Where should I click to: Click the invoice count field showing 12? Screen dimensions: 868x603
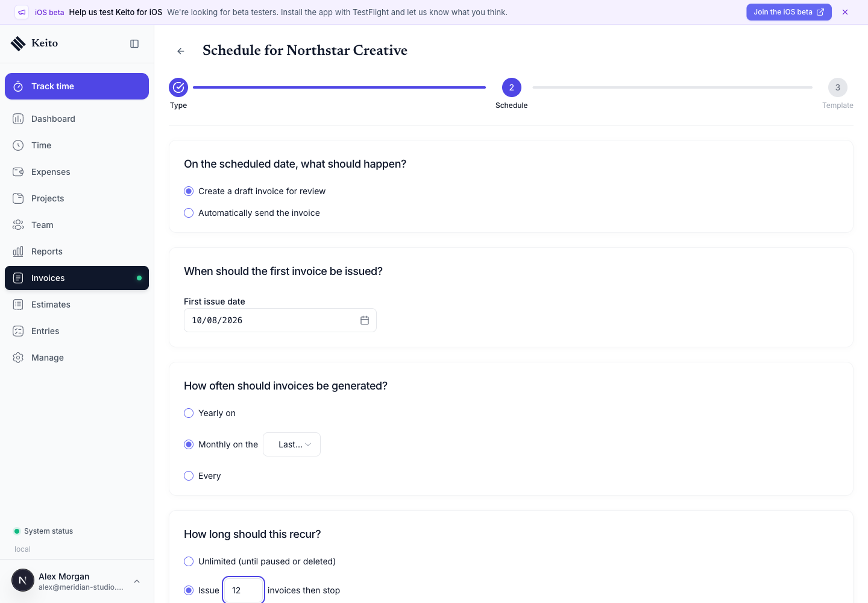pos(244,590)
